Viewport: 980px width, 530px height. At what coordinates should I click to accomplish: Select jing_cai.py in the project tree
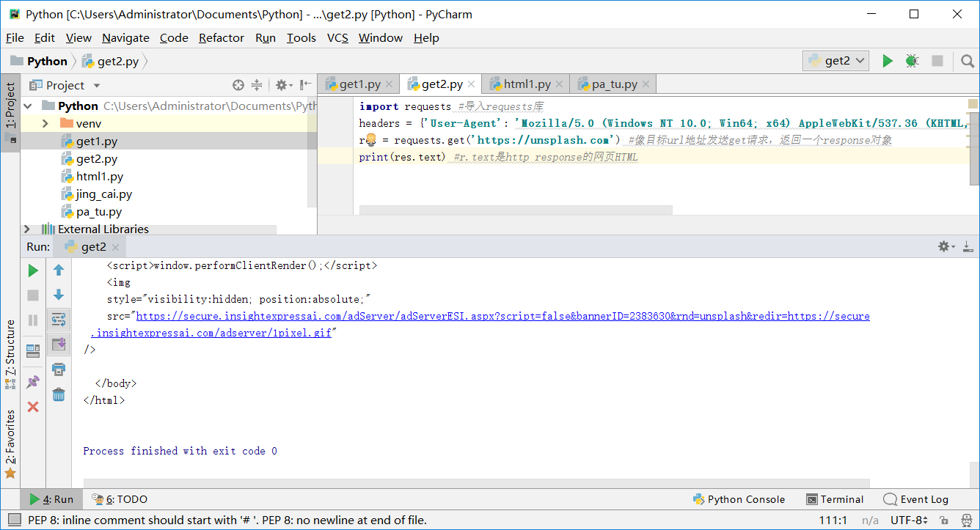coord(103,194)
